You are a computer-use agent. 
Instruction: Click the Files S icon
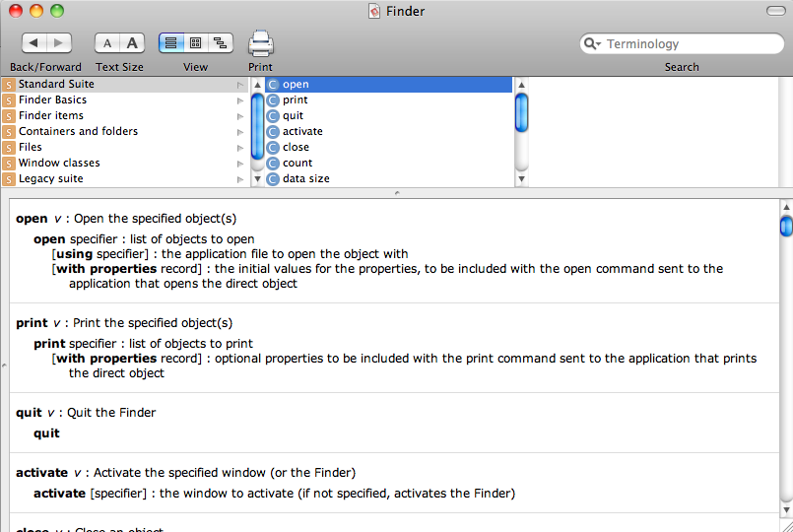[x=9, y=148]
